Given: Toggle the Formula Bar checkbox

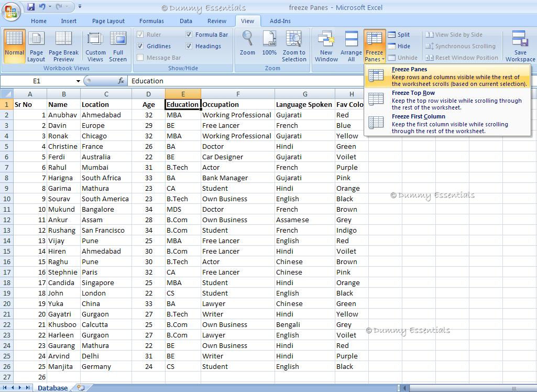Looking at the screenshot, I should coord(189,35).
